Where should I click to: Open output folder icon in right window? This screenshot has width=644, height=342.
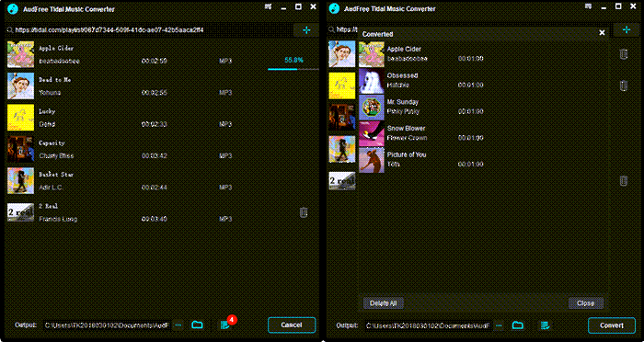click(517, 325)
